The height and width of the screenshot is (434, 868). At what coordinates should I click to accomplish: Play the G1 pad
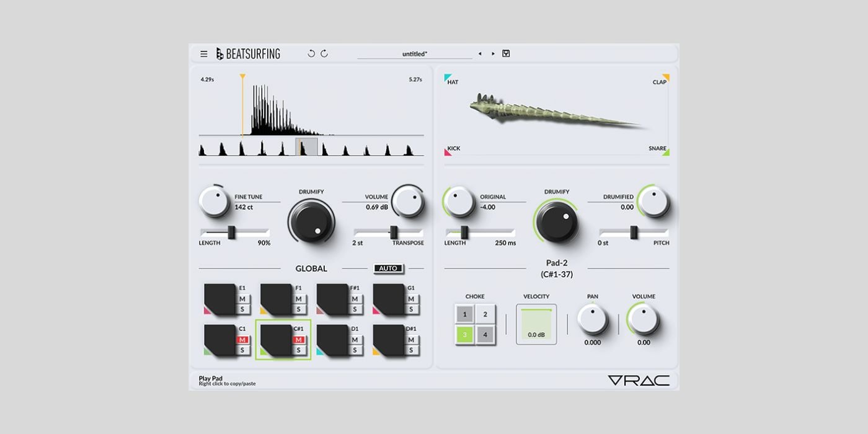point(388,299)
